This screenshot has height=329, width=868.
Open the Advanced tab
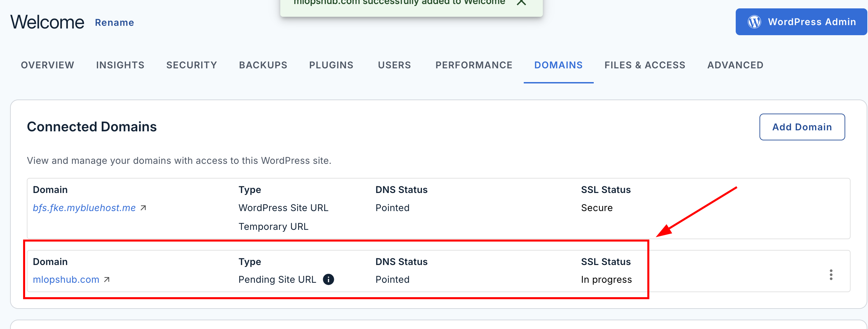735,65
